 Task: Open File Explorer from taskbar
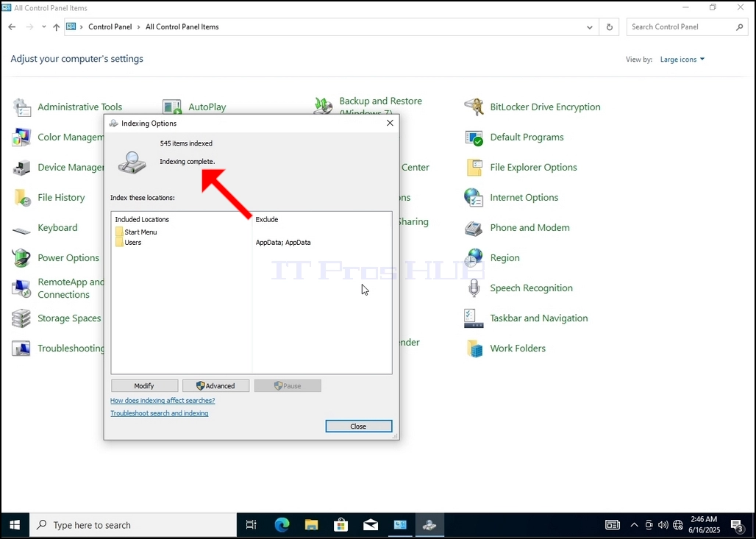312,525
